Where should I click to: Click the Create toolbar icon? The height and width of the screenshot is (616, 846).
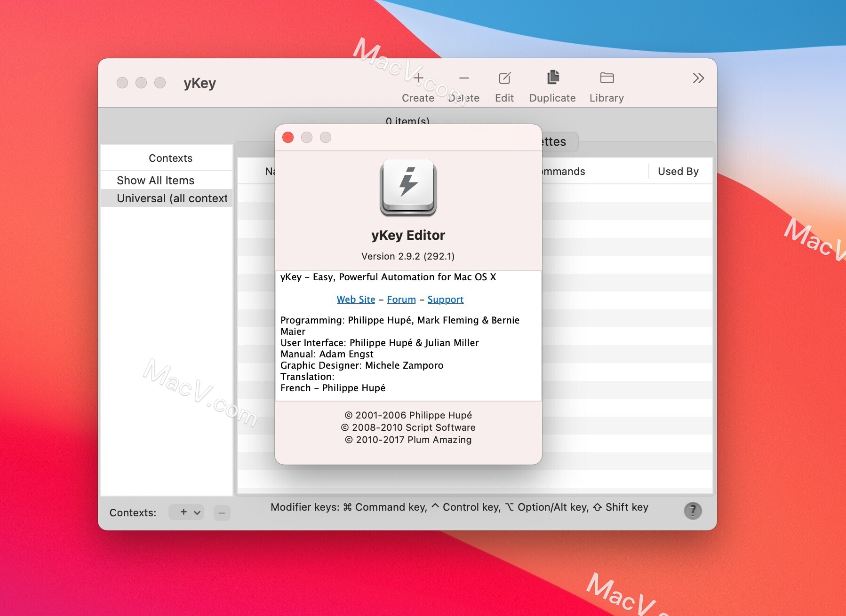pos(418,78)
